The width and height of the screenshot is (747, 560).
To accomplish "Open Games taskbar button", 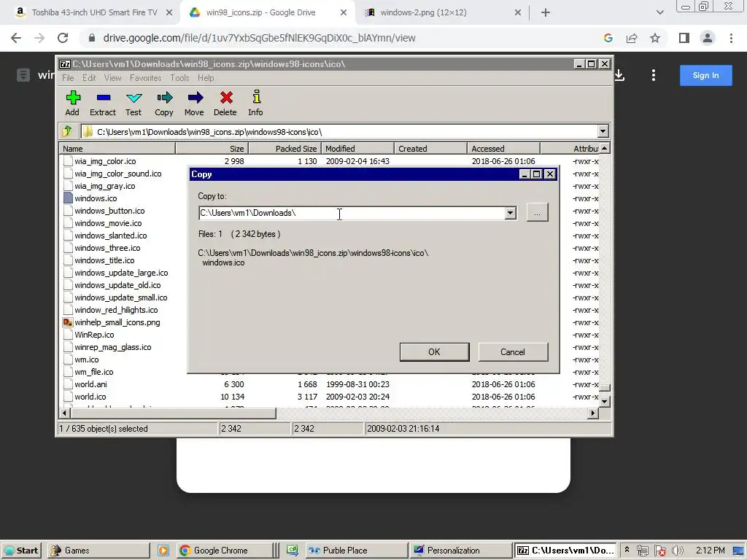I will coord(98,551).
